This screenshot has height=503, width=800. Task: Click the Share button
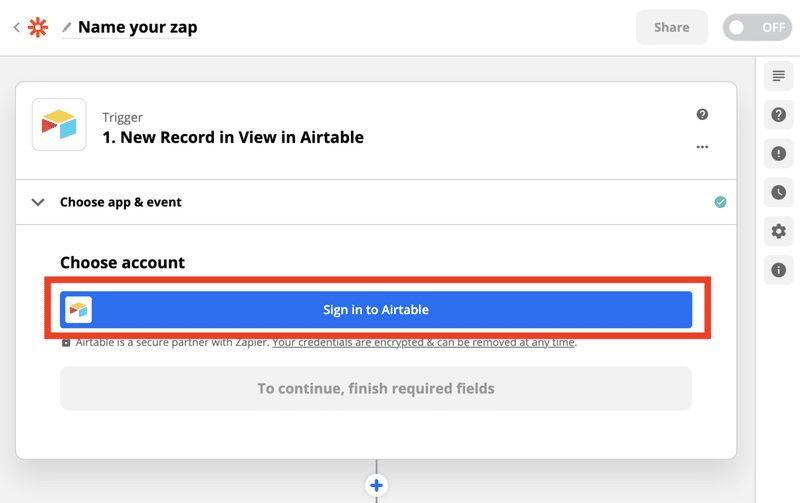(671, 27)
